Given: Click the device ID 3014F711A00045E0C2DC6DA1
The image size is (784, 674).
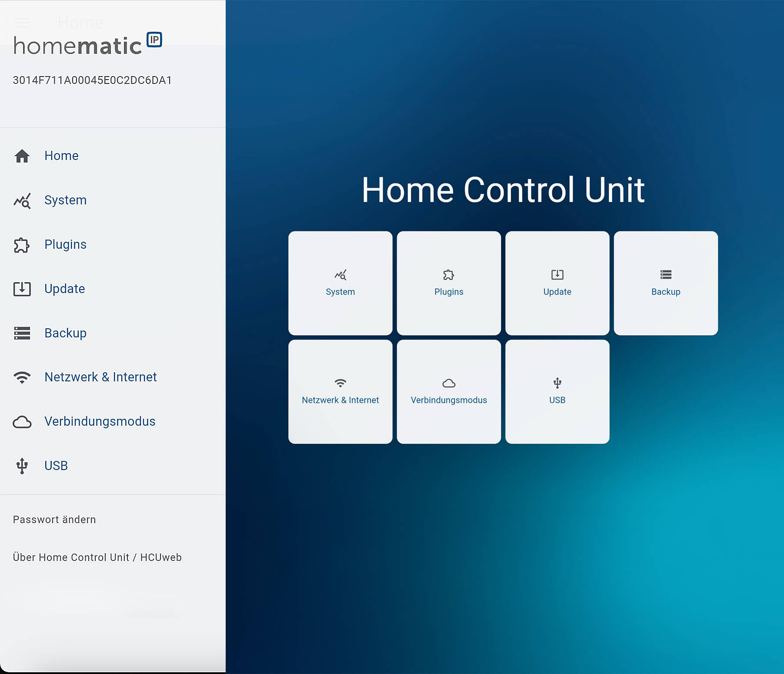Looking at the screenshot, I should (x=92, y=80).
